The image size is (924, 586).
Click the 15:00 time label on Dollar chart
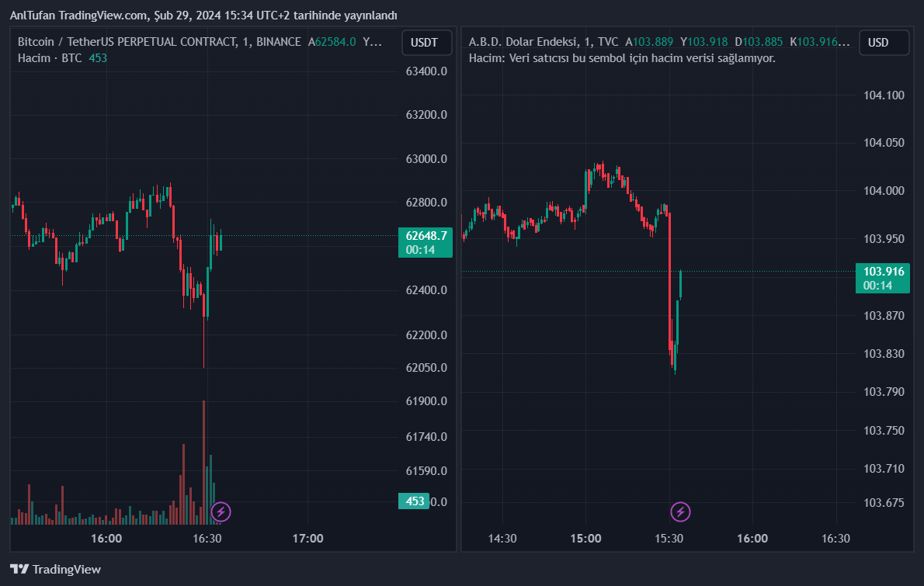pyautogui.click(x=585, y=538)
